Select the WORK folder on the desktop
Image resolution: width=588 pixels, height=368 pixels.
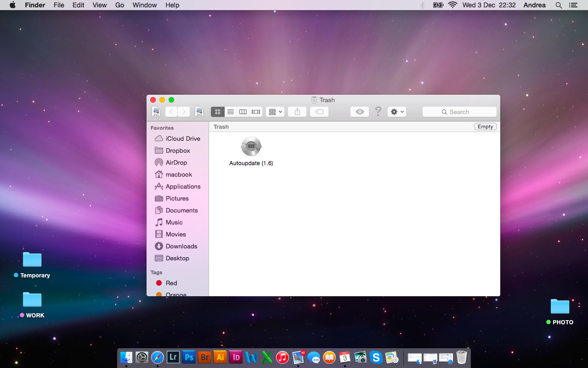32,305
